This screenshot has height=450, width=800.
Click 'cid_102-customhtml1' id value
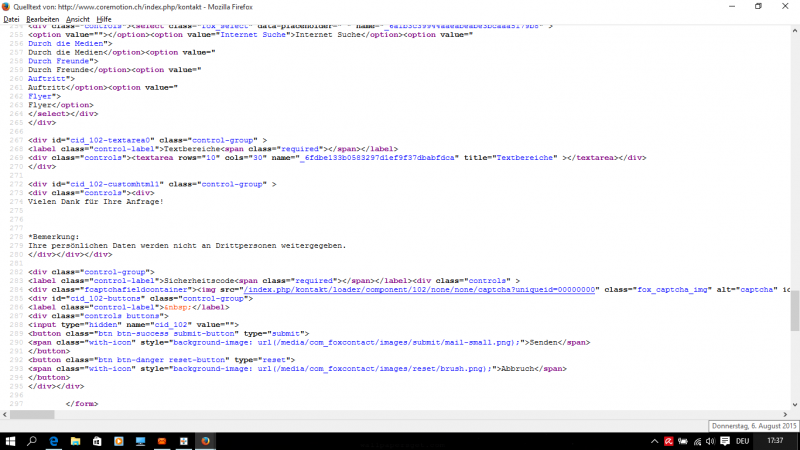pos(115,184)
